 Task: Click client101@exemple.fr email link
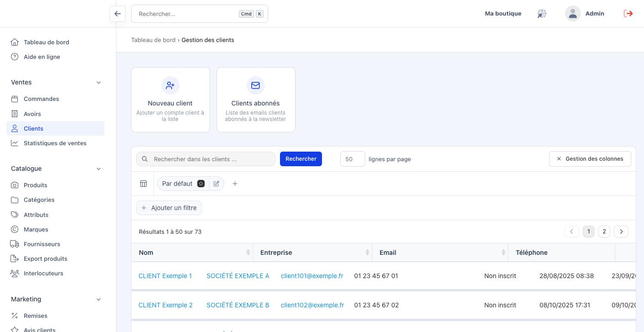[312, 276]
